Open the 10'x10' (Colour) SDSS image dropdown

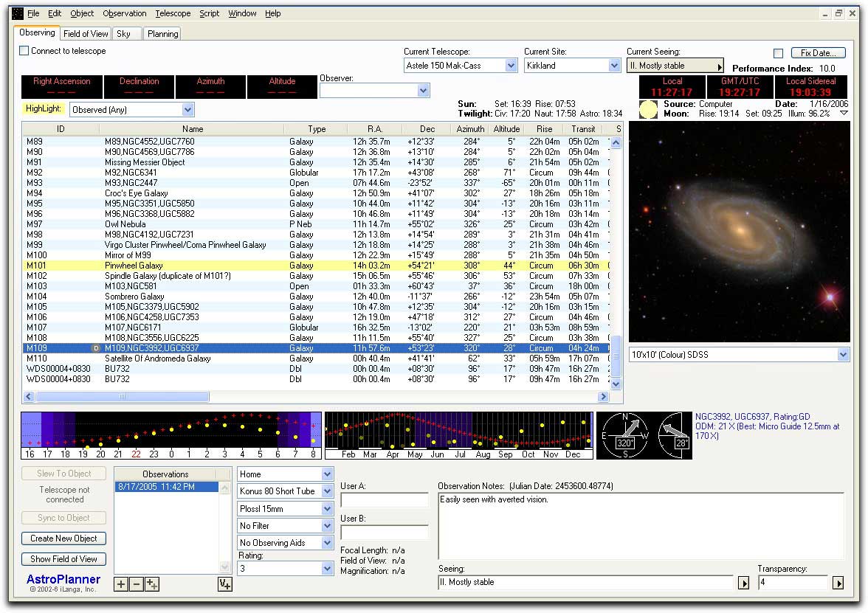[844, 355]
